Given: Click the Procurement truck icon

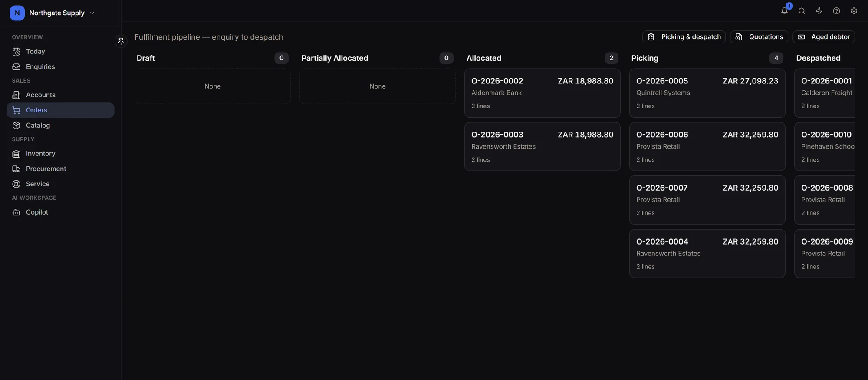Looking at the screenshot, I should [16, 169].
